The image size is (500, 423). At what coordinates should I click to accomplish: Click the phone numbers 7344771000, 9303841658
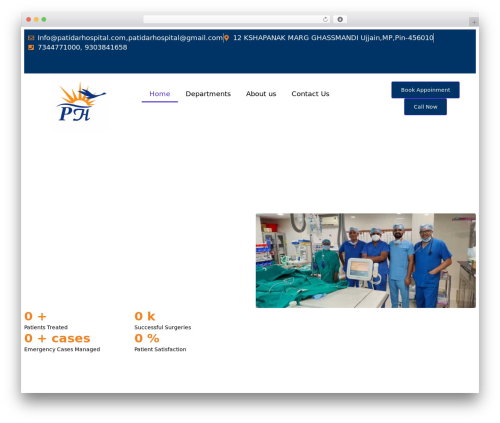(82, 47)
